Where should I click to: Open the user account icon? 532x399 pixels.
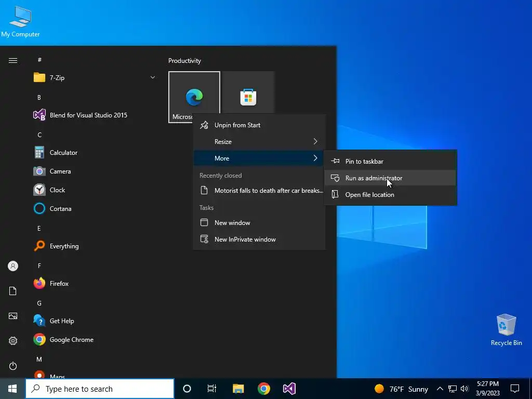pos(13,266)
